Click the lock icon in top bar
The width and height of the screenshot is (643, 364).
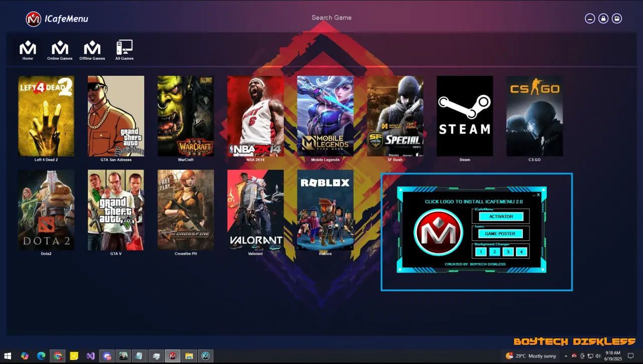point(603,19)
